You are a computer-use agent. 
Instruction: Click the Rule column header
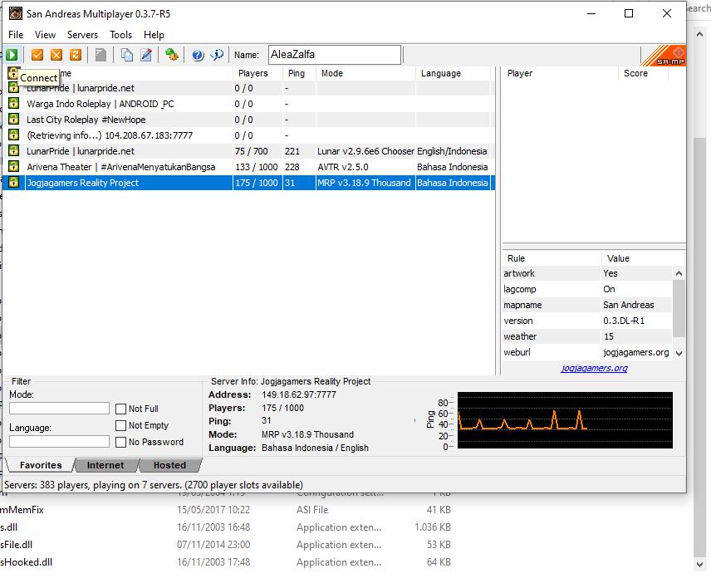coord(552,258)
